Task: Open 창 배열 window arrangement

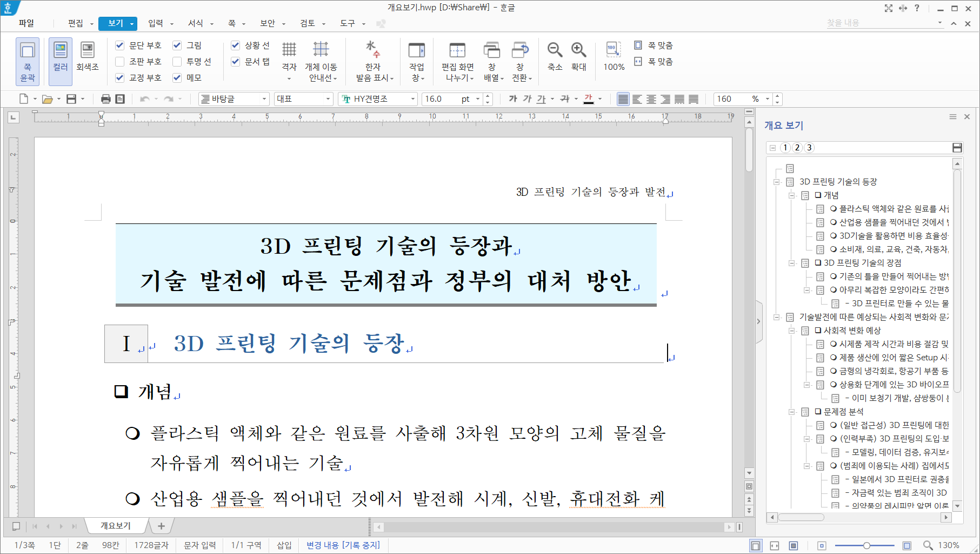Action: pos(492,61)
